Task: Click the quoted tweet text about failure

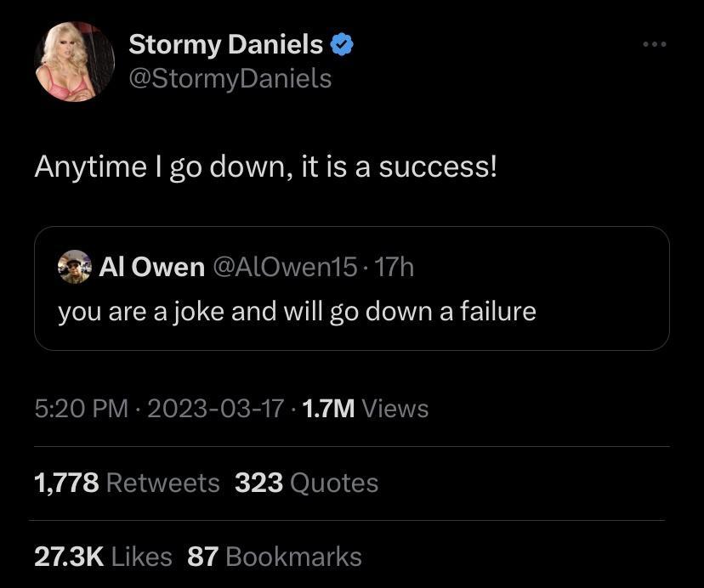Action: [x=298, y=311]
